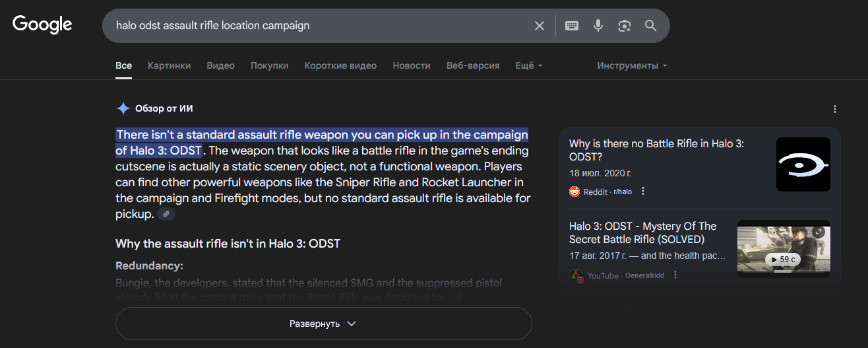Screen dimensions: 868x348
Task: Go to Google home via logo
Action: [42, 24]
